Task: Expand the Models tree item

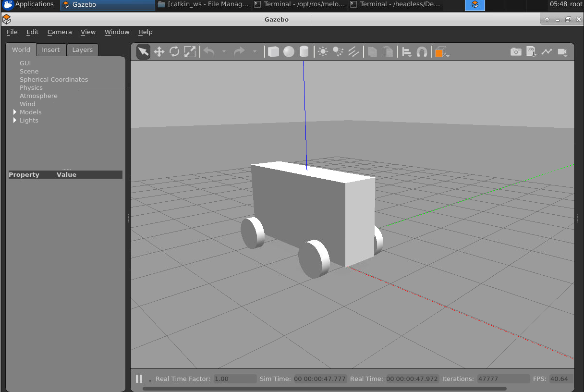Action: [15, 112]
